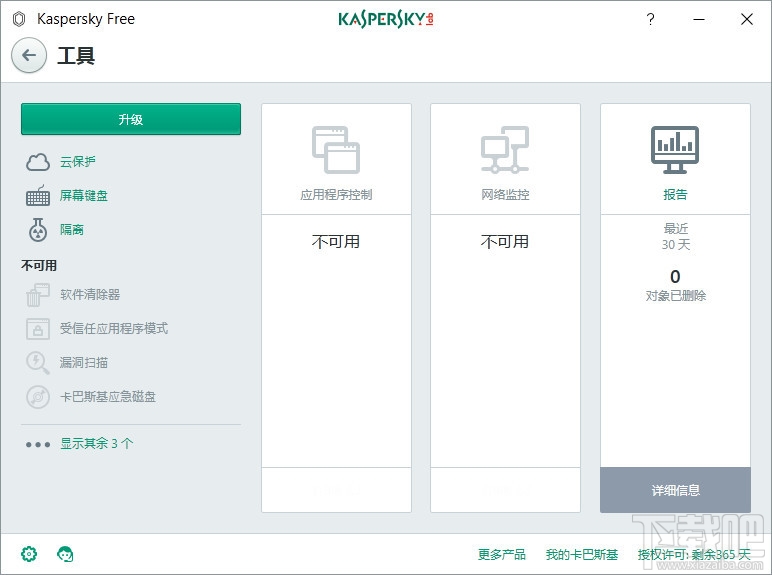This screenshot has height=575, width=772.
Task: Click the keyboard icon for 屏幕键盘
Action: coord(38,195)
